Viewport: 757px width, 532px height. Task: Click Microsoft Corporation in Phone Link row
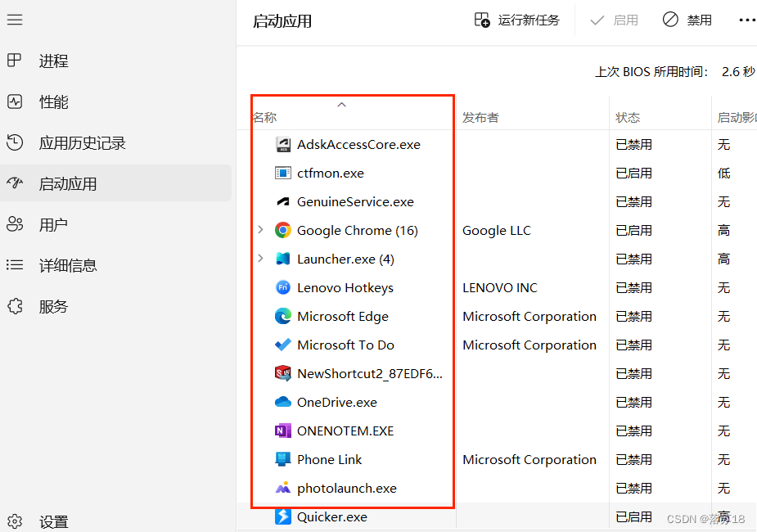[529, 459]
